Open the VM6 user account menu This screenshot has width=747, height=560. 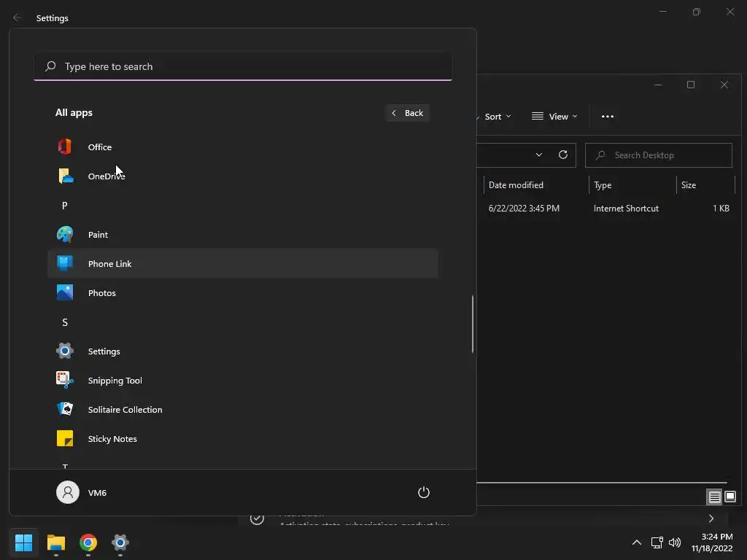coord(82,492)
